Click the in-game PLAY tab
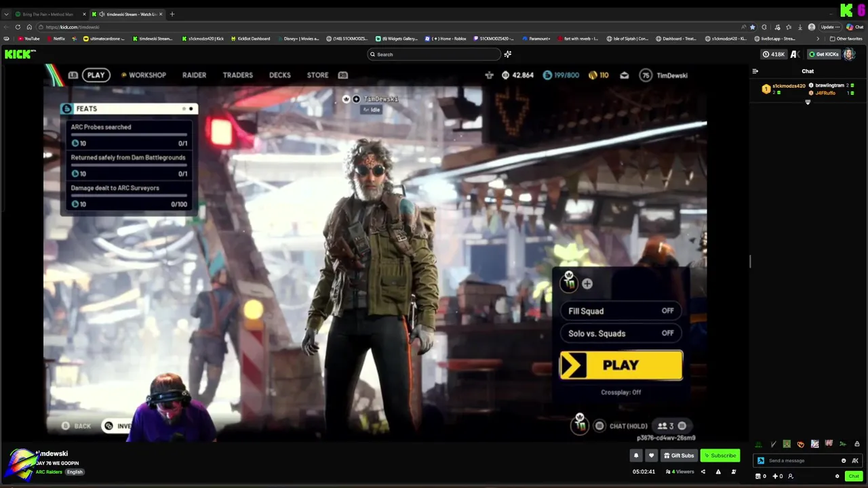The image size is (868, 488). (x=96, y=75)
